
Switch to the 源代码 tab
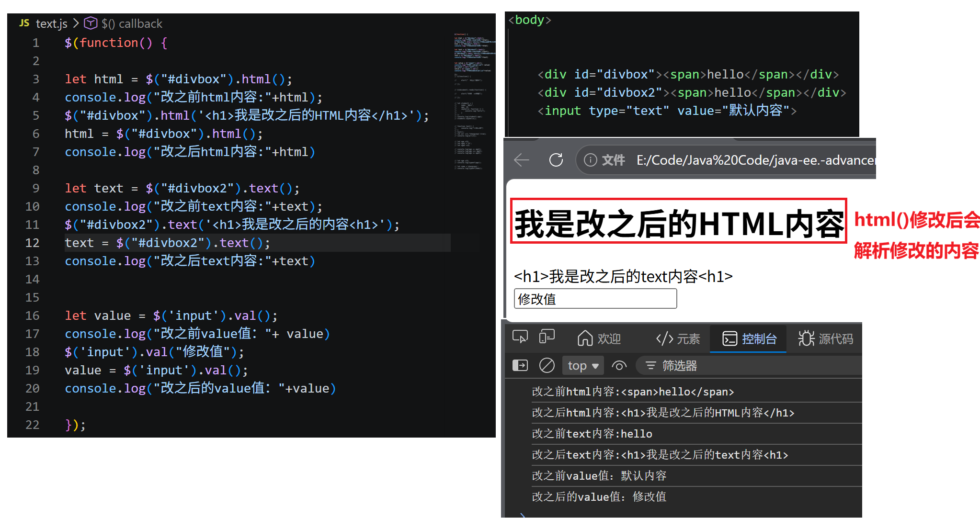tap(826, 339)
